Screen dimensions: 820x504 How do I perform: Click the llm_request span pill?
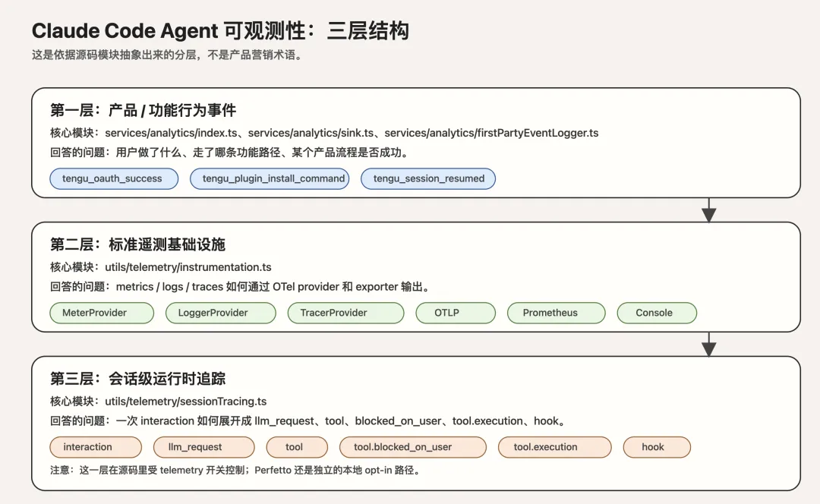[204, 447]
